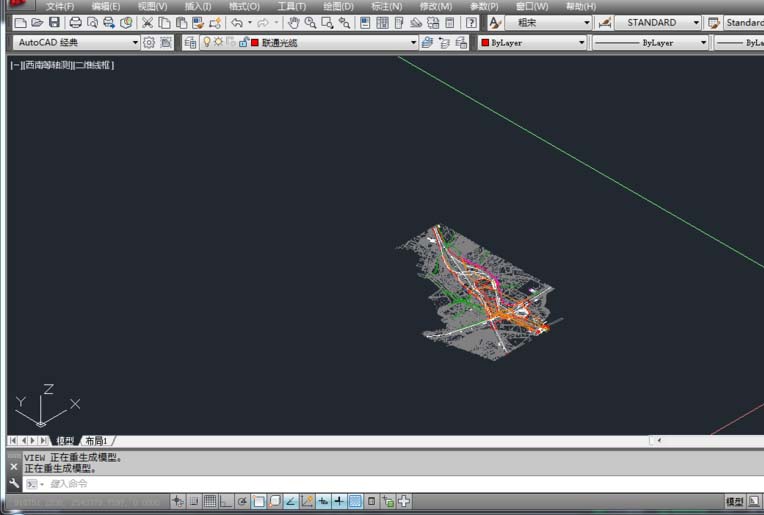Click the Undo arrow icon
This screenshot has height=515, width=764.
(x=237, y=22)
